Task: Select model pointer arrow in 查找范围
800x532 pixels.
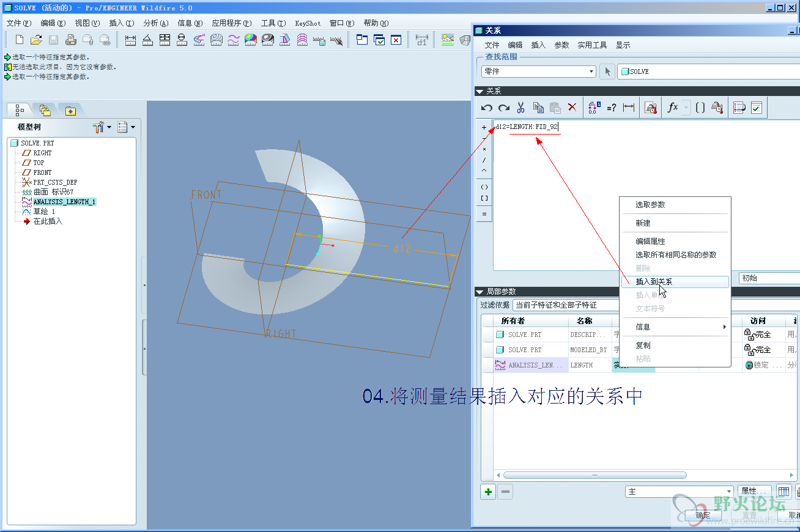Action: [x=607, y=72]
